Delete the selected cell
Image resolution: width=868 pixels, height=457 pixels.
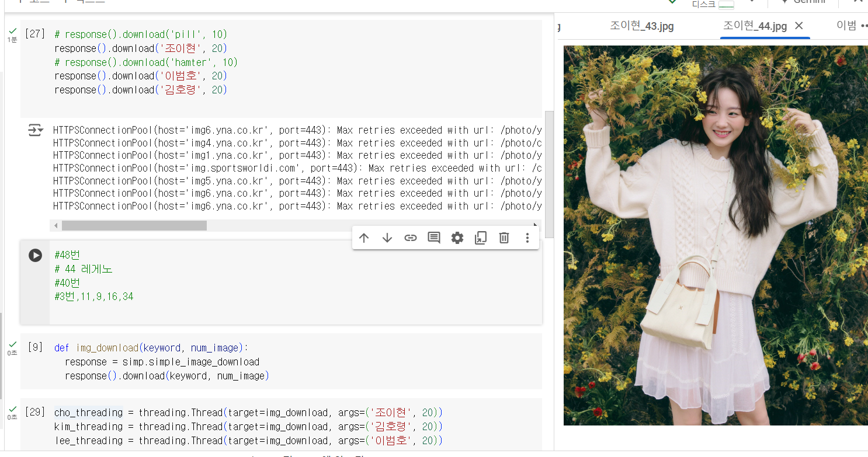(504, 238)
